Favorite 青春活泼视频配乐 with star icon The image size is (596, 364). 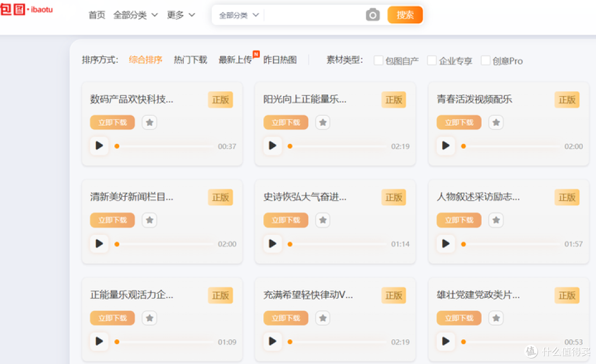[x=496, y=122]
